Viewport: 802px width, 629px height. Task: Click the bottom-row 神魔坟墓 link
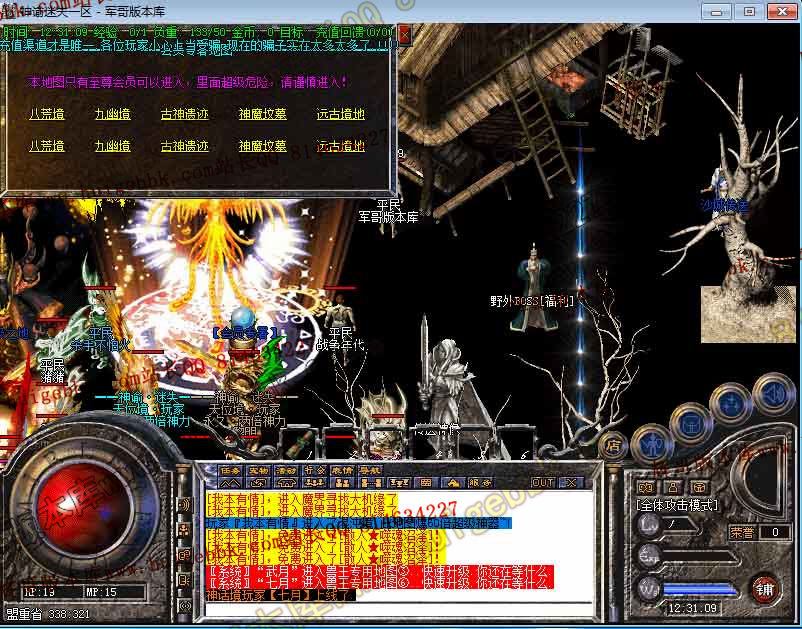pyautogui.click(x=263, y=146)
